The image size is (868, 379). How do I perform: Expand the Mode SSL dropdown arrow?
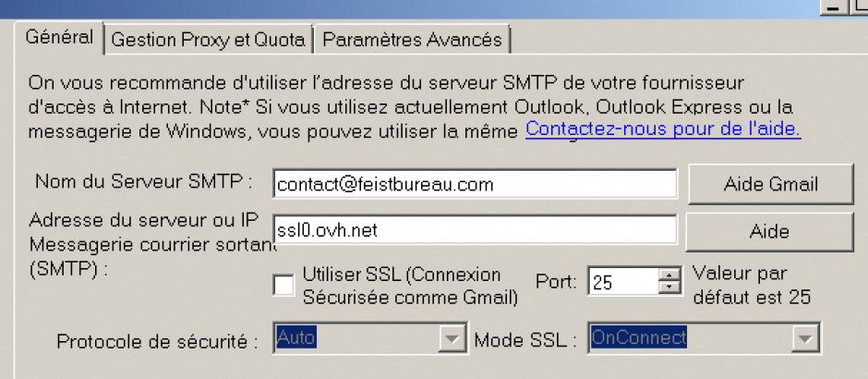(x=807, y=338)
